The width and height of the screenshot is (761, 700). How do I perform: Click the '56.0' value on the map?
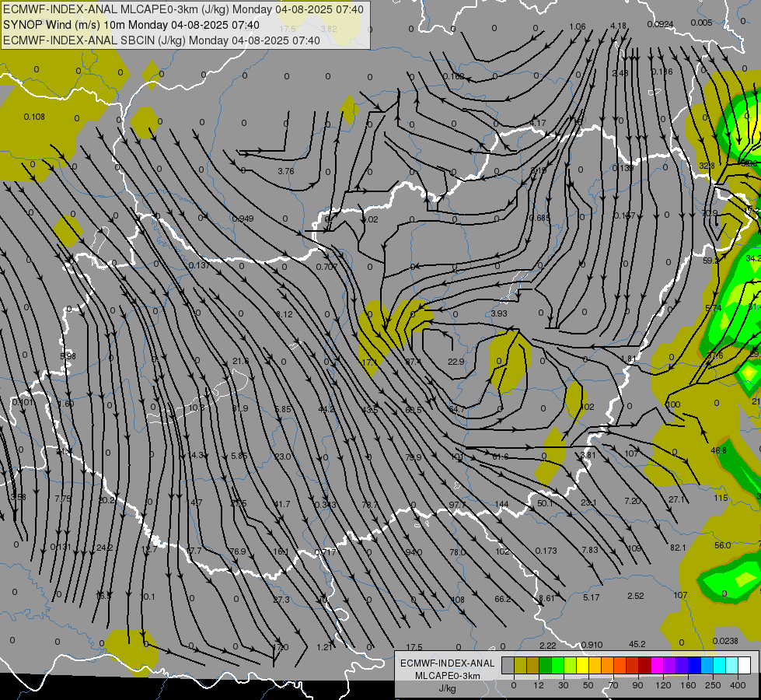723,545
